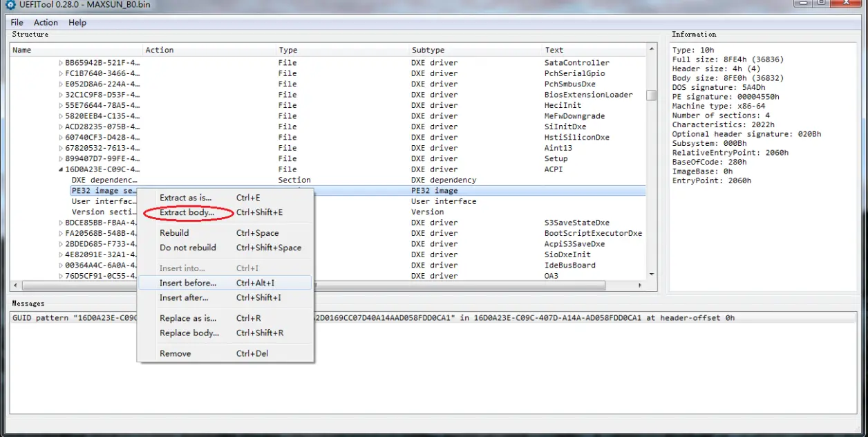
Task: Expand the 55E76644-78A5 HeciInit node
Action: coord(60,105)
